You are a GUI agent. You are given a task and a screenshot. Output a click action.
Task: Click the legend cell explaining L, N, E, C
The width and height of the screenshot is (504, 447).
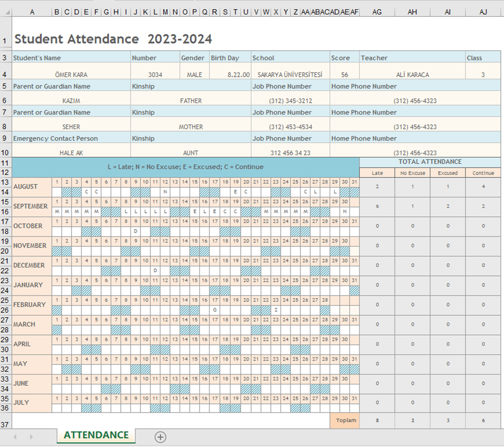(x=185, y=166)
